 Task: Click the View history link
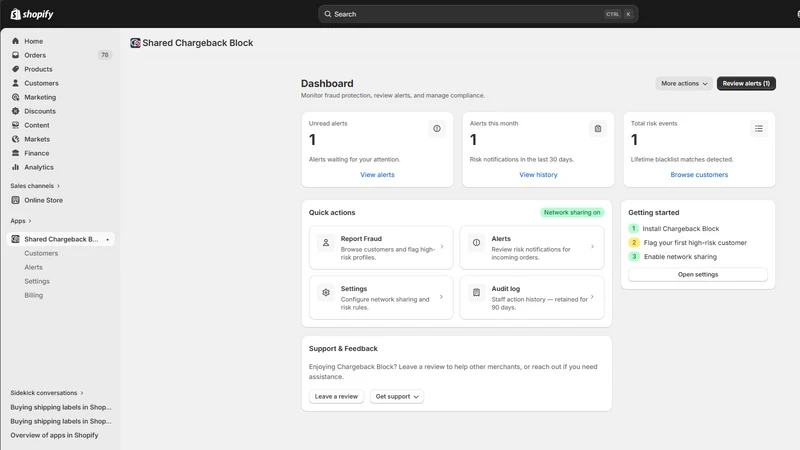coord(538,174)
